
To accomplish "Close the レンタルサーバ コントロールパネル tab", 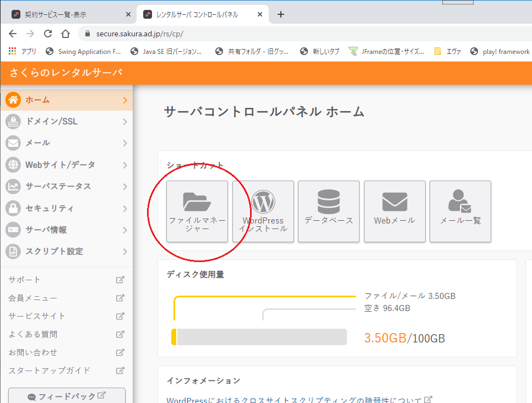I will coord(259,14).
